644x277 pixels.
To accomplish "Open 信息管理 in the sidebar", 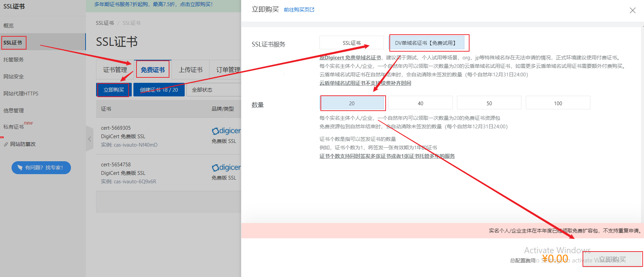I will pos(14,111).
